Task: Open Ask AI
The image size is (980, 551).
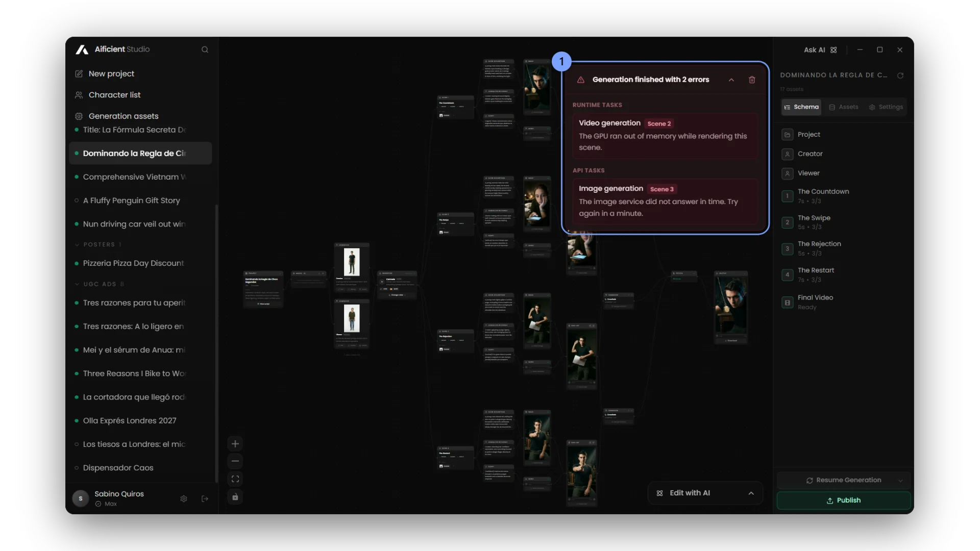Action: coord(820,50)
